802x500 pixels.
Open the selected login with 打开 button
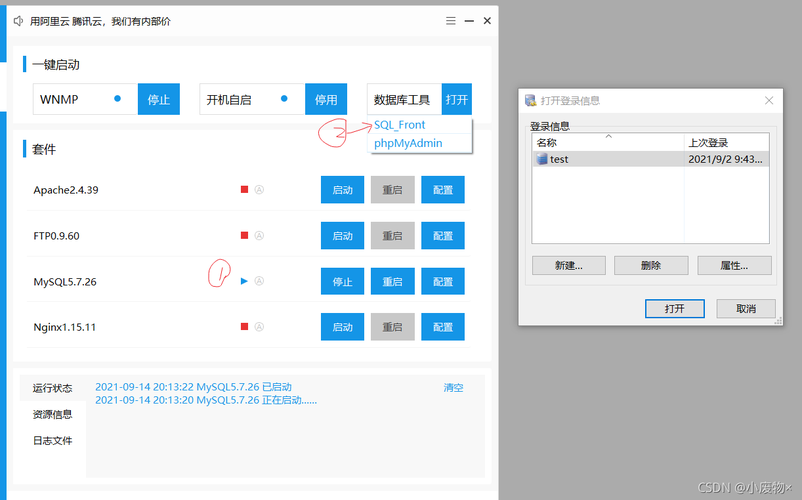(675, 308)
